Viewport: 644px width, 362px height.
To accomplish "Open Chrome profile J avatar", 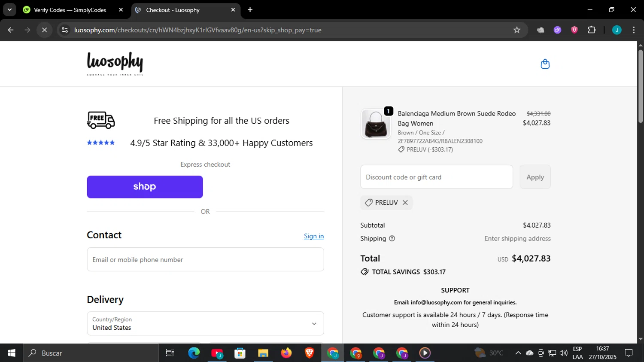I will click(x=617, y=30).
